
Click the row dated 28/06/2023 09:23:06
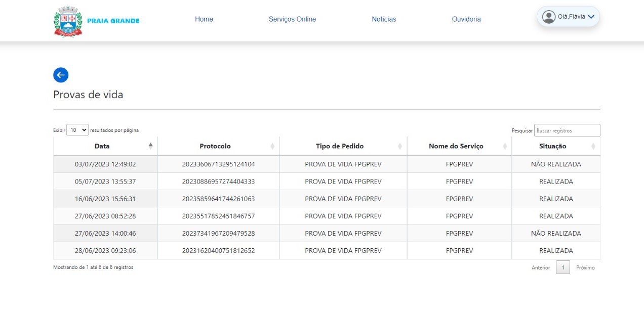(x=105, y=251)
